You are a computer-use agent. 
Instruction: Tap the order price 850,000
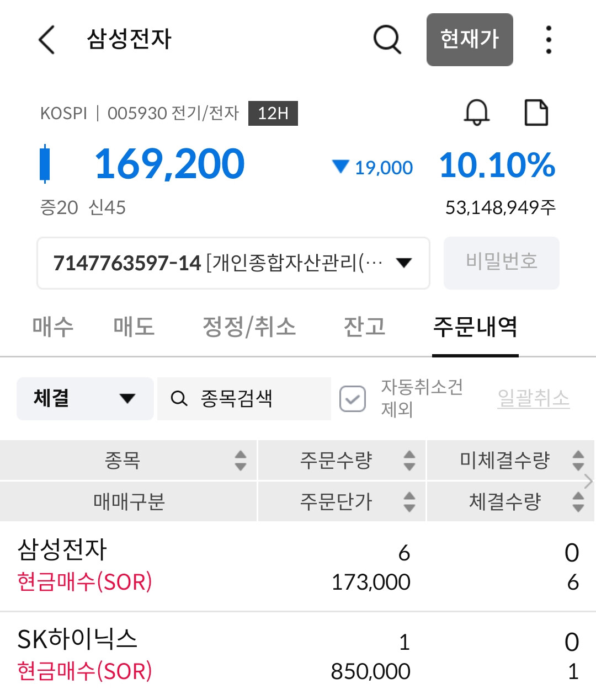point(371,671)
